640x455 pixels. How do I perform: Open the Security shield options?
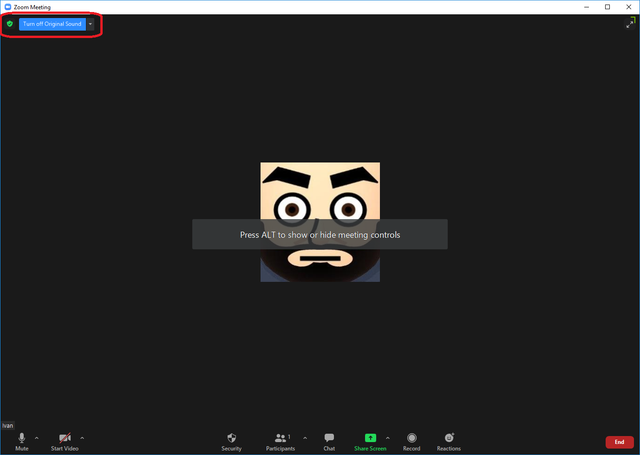coord(231,438)
